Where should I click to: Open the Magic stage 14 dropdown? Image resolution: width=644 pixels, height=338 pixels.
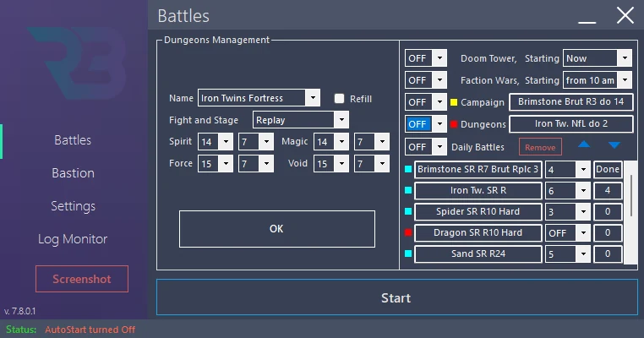pyautogui.click(x=341, y=142)
